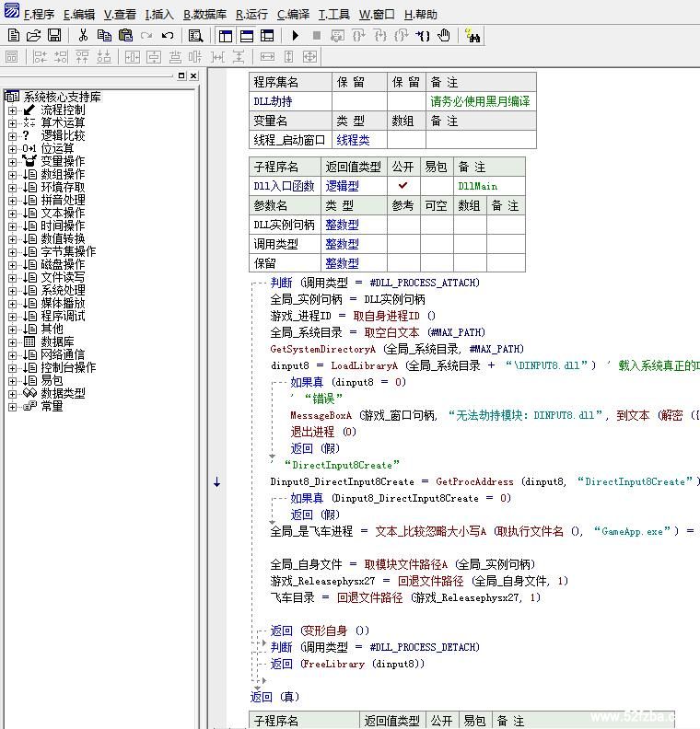Toggle the status panel layout icon
The width and height of the screenshot is (700, 729).
coord(247,36)
